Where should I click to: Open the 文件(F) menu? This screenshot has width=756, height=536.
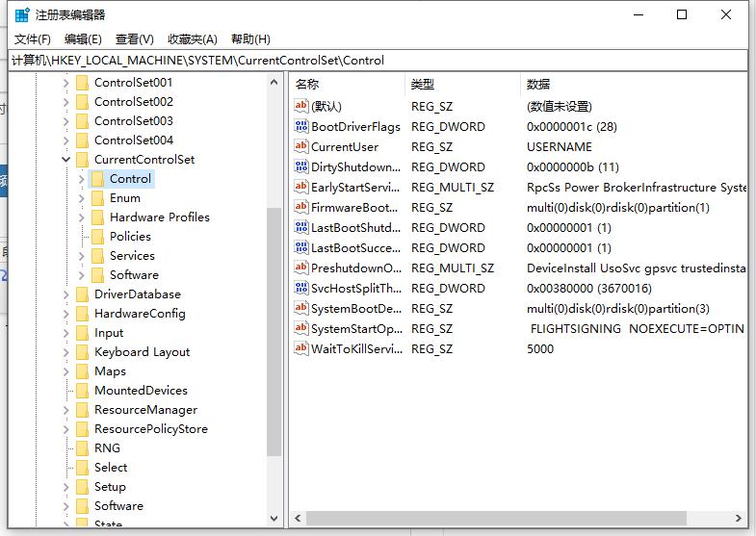click(33, 39)
